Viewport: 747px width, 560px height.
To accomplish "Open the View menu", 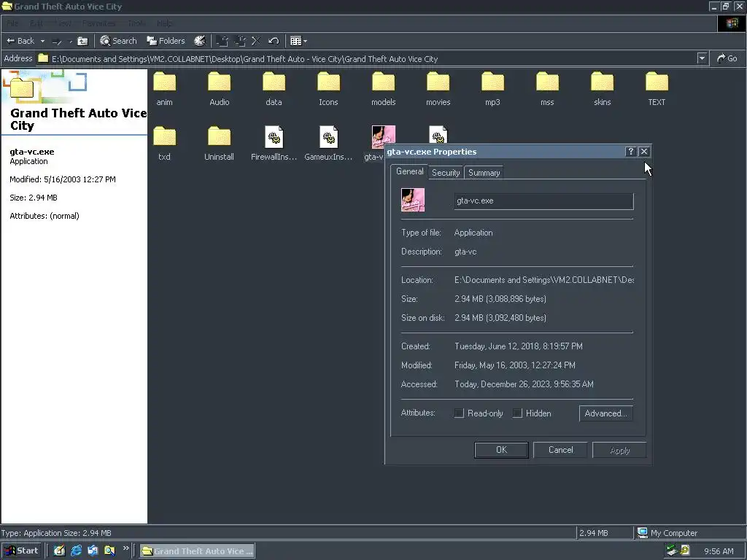I will (63, 23).
